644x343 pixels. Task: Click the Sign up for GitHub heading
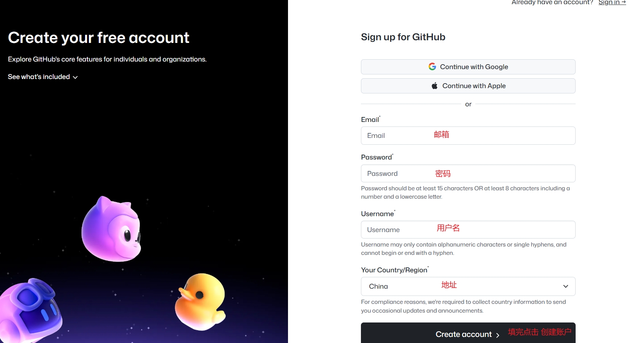pos(403,37)
